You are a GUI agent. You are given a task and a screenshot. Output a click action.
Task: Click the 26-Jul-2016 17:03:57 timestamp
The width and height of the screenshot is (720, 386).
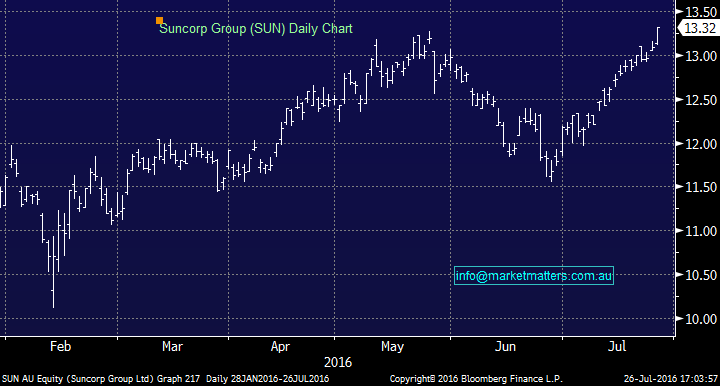tap(670, 379)
